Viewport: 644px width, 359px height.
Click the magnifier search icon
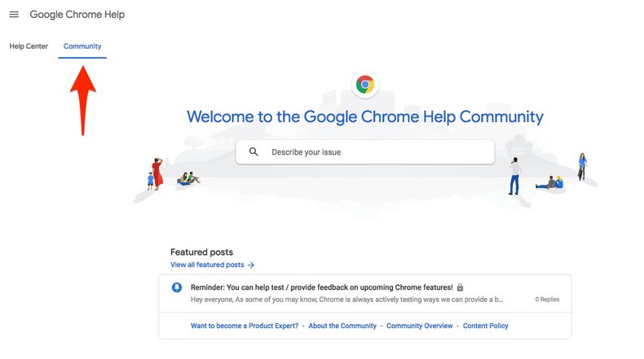254,152
